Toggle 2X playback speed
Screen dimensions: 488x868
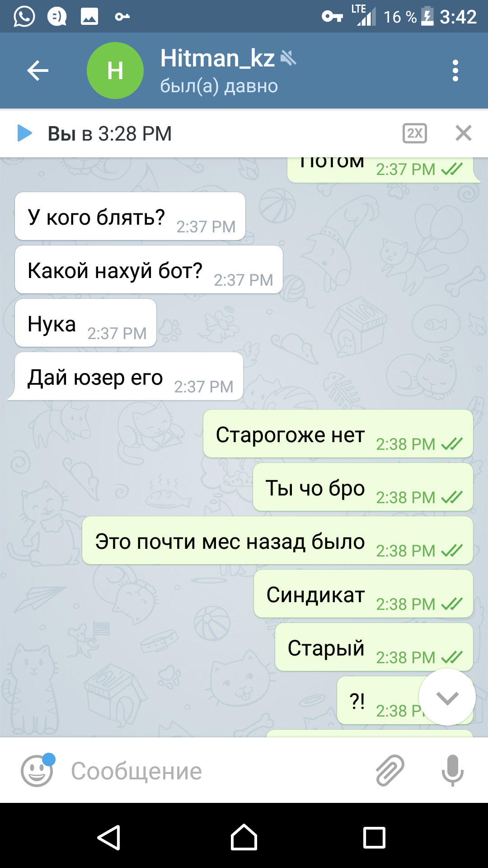(x=415, y=133)
